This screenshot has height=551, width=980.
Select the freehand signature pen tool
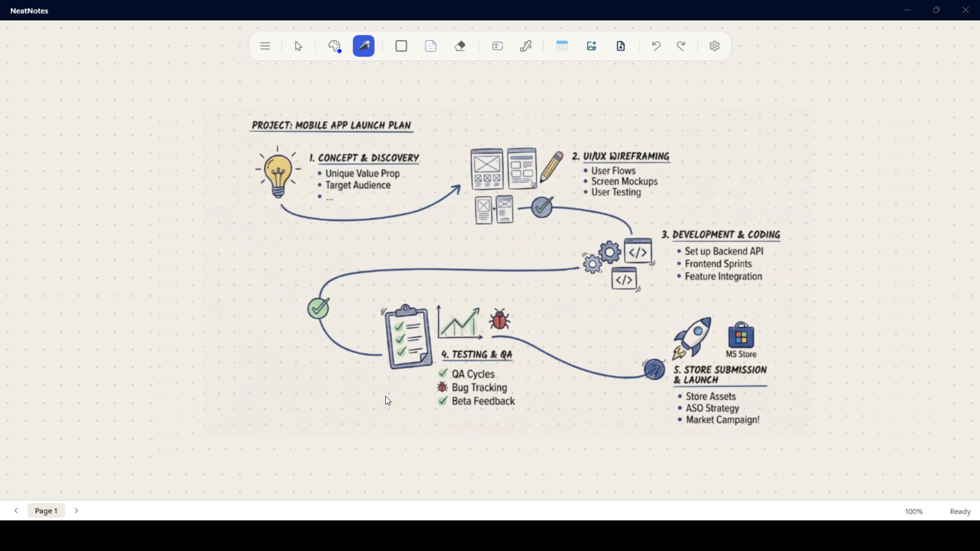526,46
